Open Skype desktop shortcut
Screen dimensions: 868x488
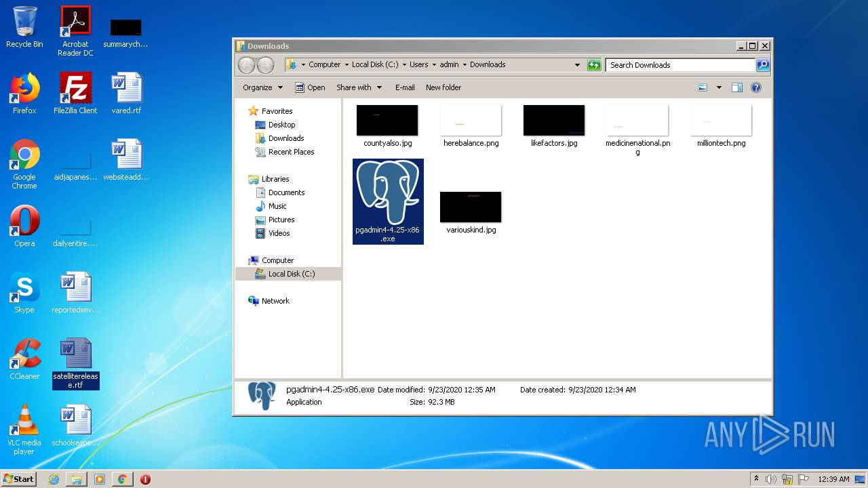[x=24, y=293]
